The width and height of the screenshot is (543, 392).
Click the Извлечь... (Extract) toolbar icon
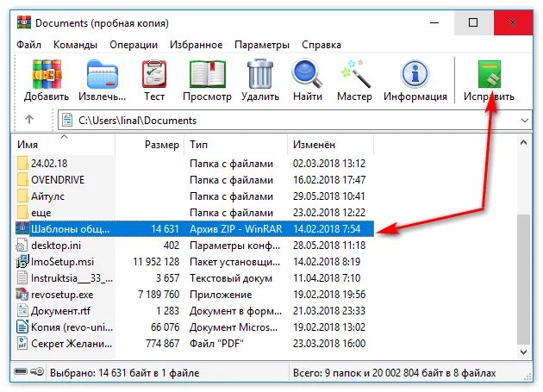pos(103,74)
